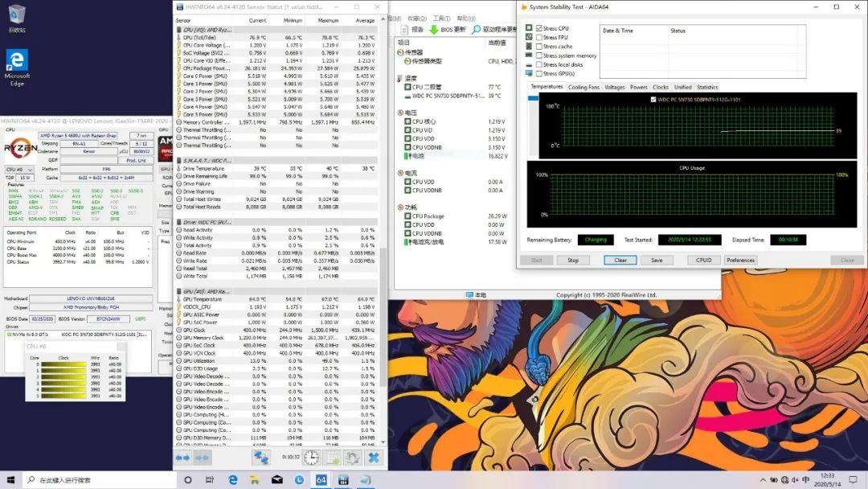Switch to the Powers tab
The image size is (868, 489).
point(638,87)
